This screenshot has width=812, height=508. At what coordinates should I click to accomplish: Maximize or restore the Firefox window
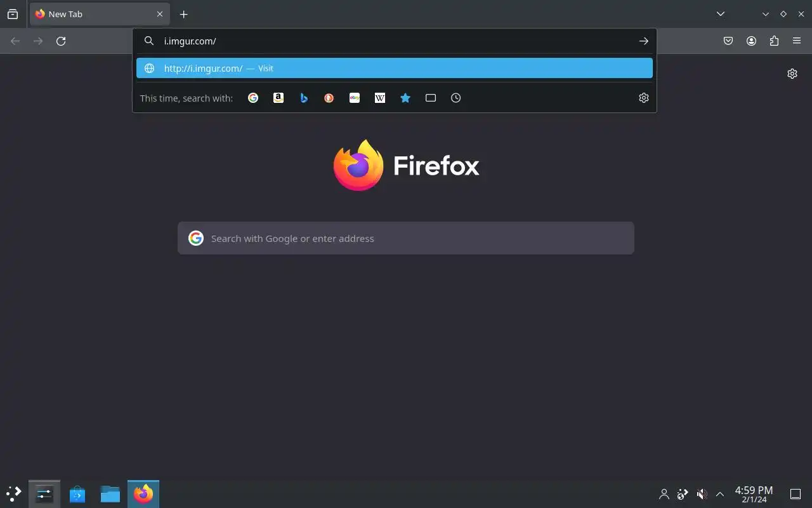[x=783, y=14]
